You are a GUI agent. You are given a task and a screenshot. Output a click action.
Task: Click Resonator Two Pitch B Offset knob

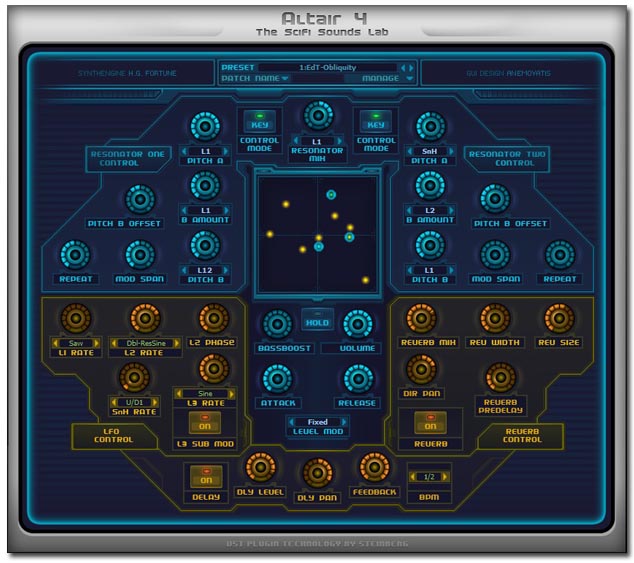(495, 199)
